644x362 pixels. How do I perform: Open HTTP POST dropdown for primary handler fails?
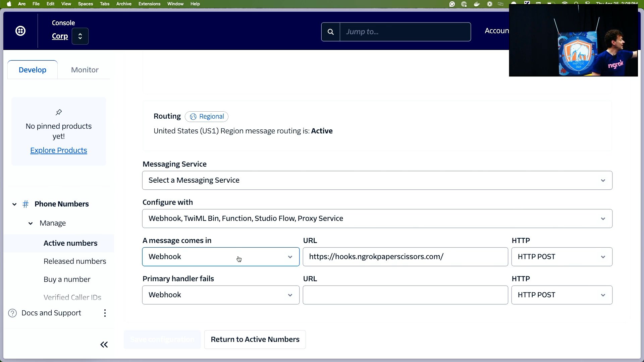pyautogui.click(x=562, y=295)
